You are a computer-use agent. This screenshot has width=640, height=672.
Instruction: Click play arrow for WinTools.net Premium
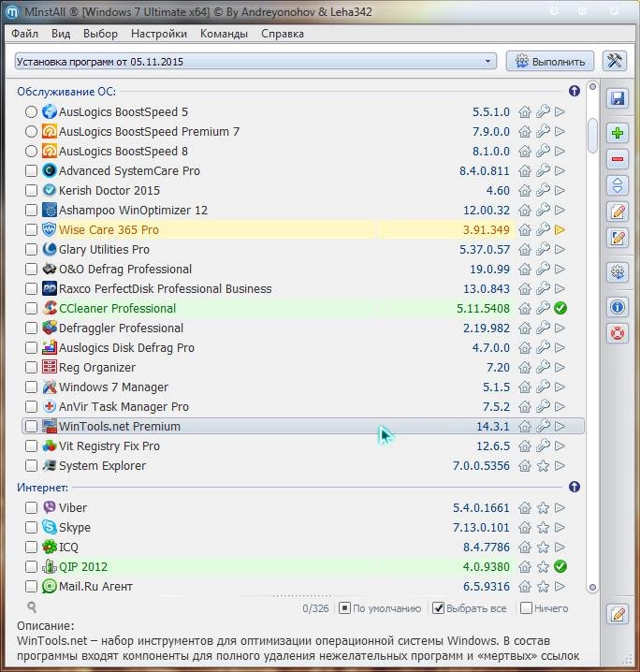click(560, 426)
